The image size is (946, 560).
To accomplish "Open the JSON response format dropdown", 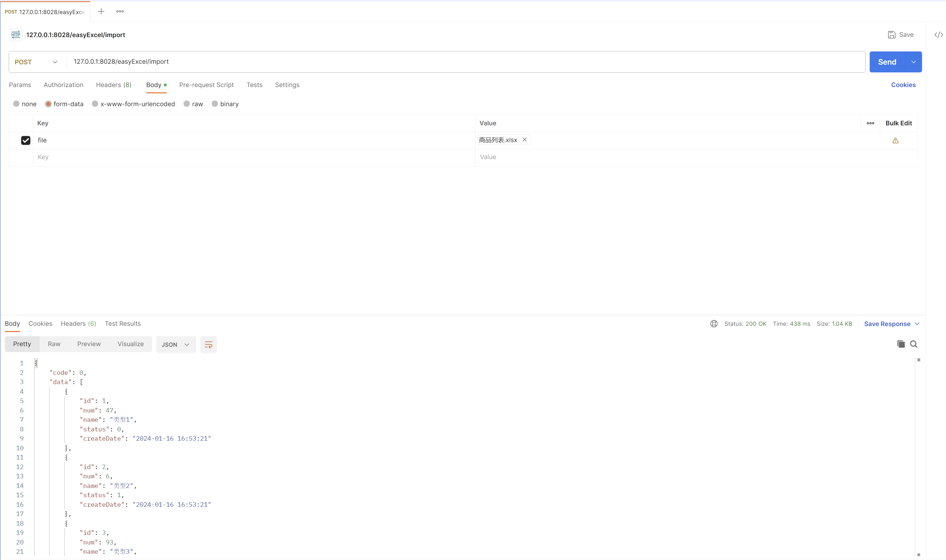I will coord(176,345).
